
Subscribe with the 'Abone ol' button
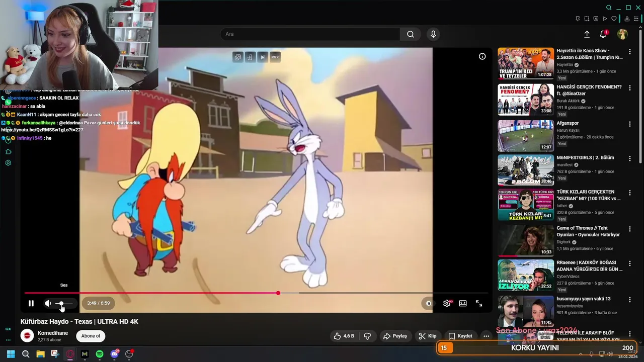click(91, 336)
